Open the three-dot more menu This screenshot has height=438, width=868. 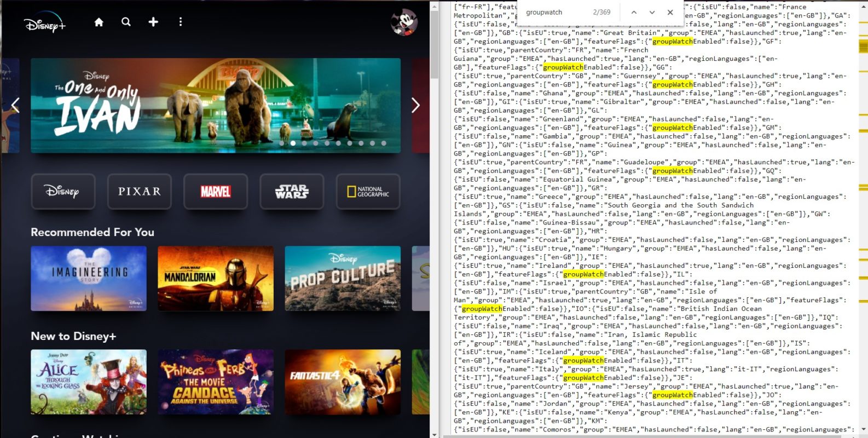click(181, 22)
